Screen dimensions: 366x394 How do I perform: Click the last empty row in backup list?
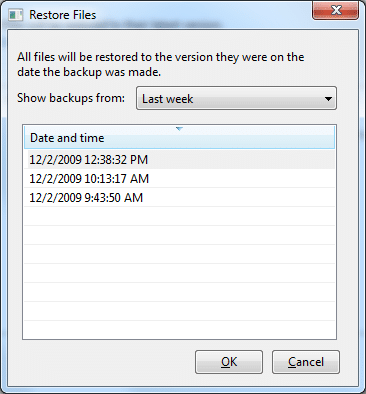pyautogui.click(x=179, y=330)
